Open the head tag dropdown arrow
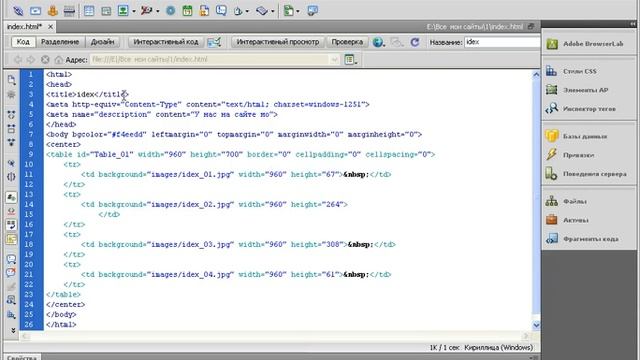The height and width of the screenshot is (360, 640). (247, 11)
